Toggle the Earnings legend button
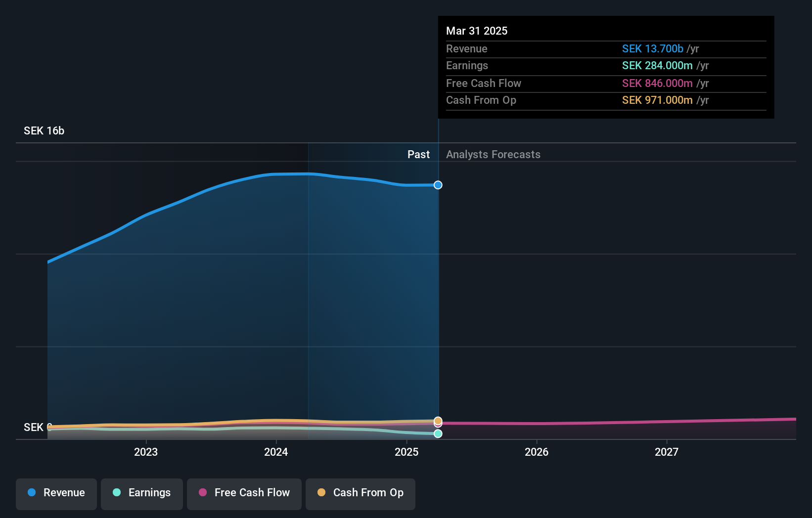 (x=142, y=494)
